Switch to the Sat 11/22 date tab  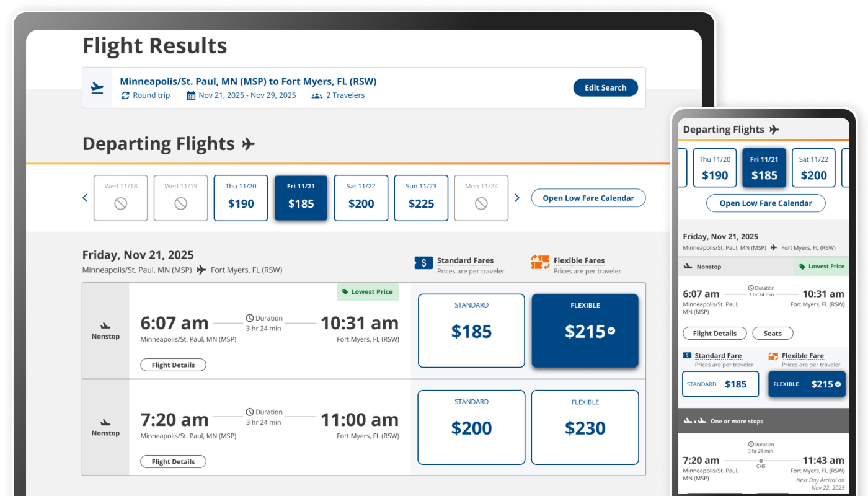361,198
